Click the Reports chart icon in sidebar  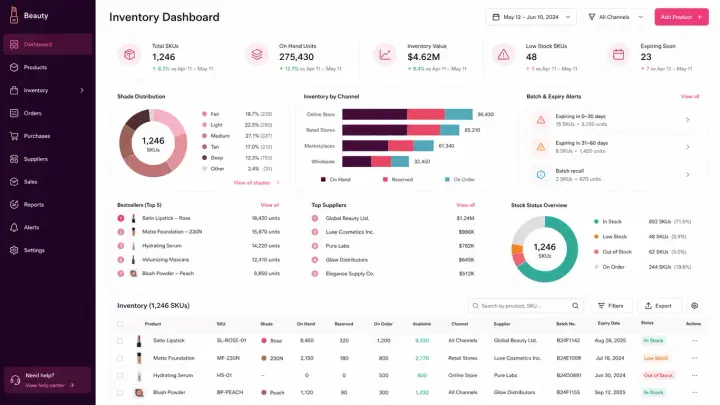click(14, 204)
